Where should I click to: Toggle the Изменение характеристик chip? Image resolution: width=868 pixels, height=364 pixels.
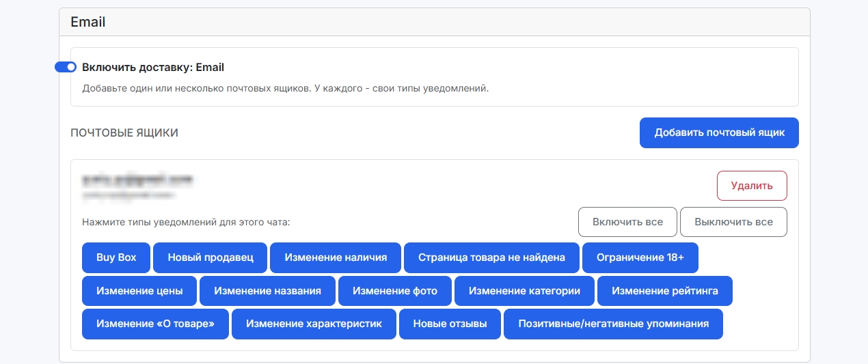pos(314,324)
